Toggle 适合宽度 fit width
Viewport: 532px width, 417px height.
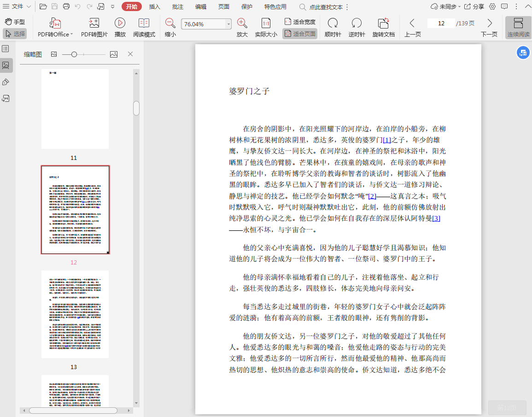pyautogui.click(x=300, y=22)
